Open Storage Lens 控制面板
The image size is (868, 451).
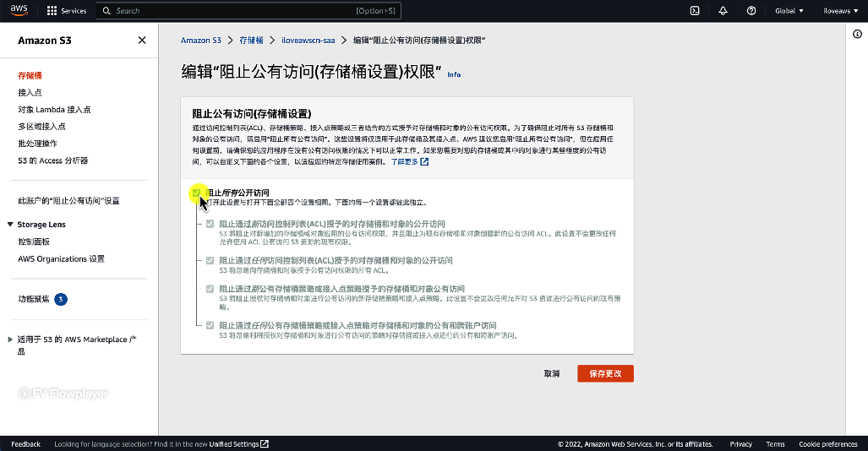[x=34, y=242]
